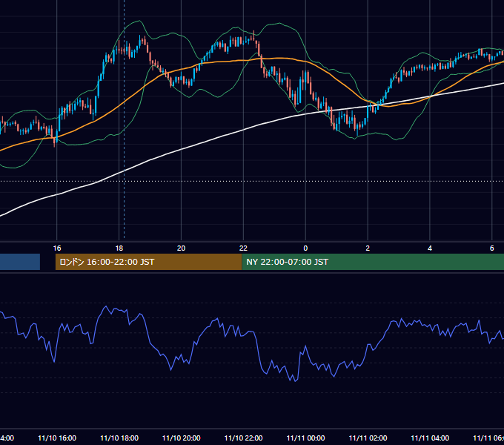Click the "11/10 18:00" date label
The height and width of the screenshot is (445, 504).
[119, 438]
